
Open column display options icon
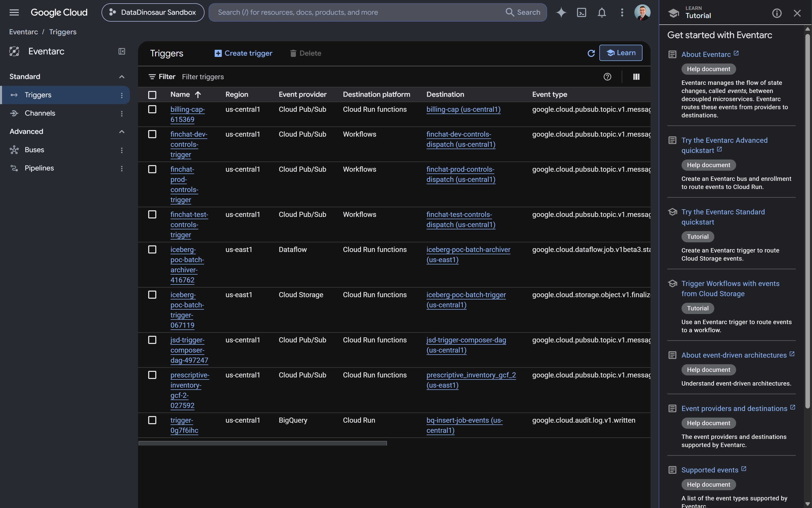click(636, 77)
